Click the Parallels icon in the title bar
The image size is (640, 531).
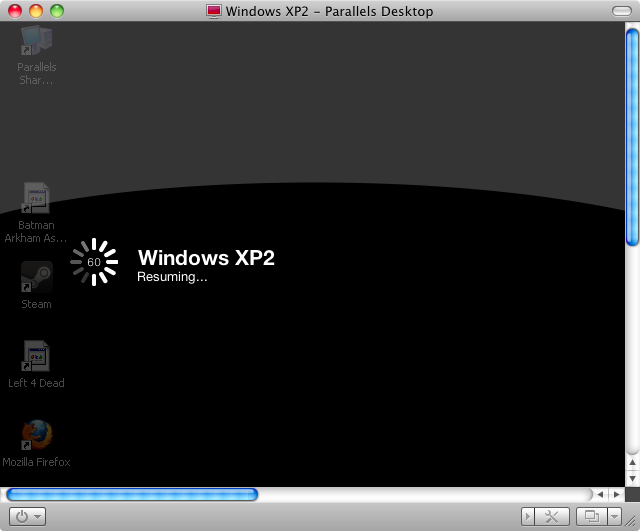[214, 11]
